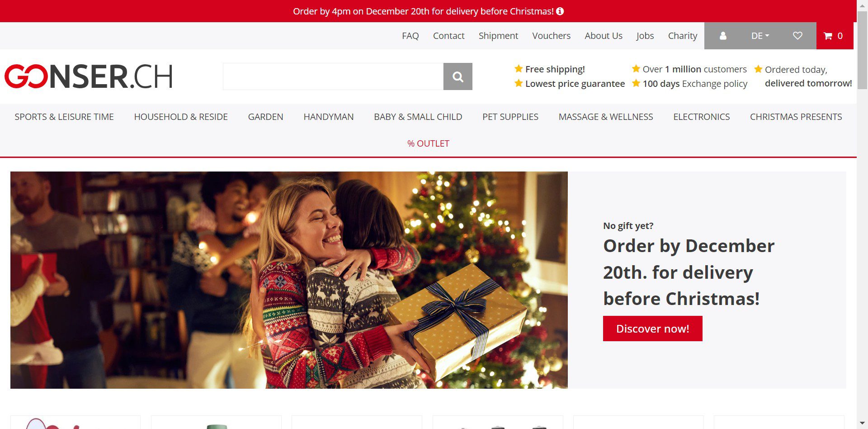This screenshot has height=429, width=868.
Task: Open the Charity link
Action: pyautogui.click(x=683, y=36)
